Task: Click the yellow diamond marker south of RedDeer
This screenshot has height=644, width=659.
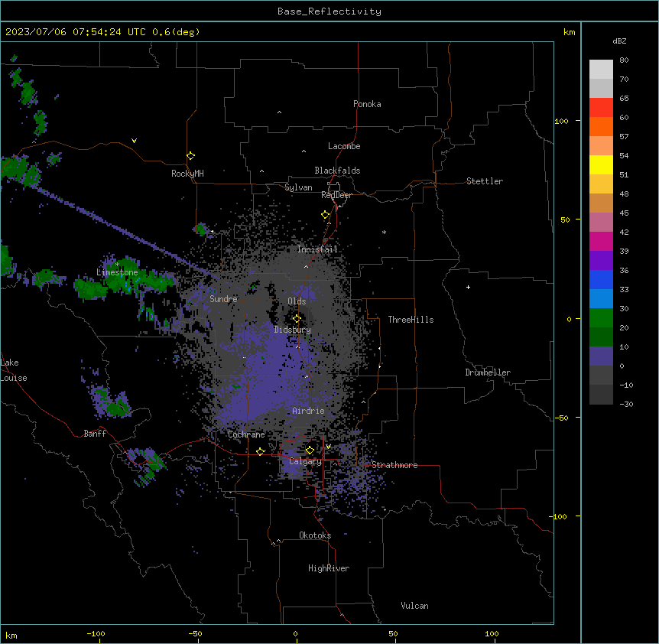Action: [325, 215]
